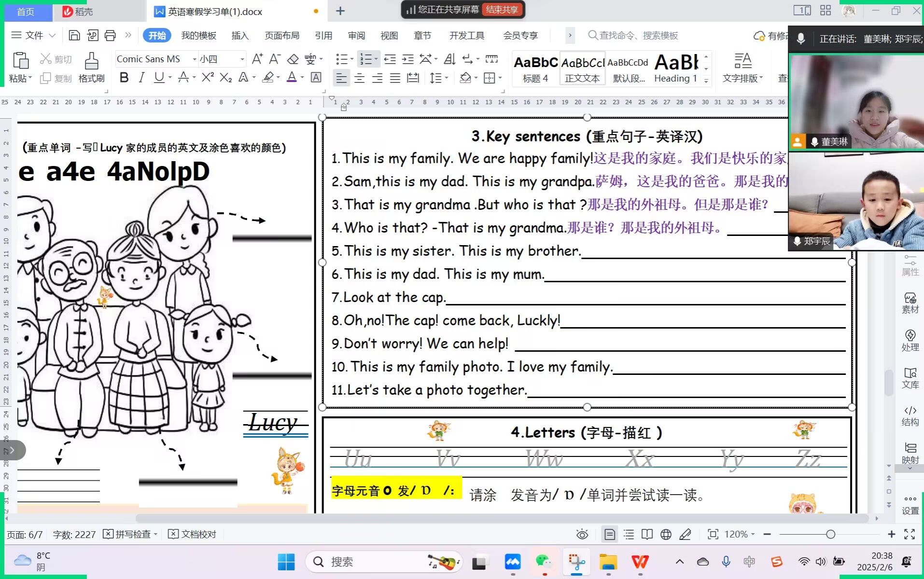This screenshot has width=924, height=579.
Task: Apply the Heading 1 style
Action: (x=675, y=68)
